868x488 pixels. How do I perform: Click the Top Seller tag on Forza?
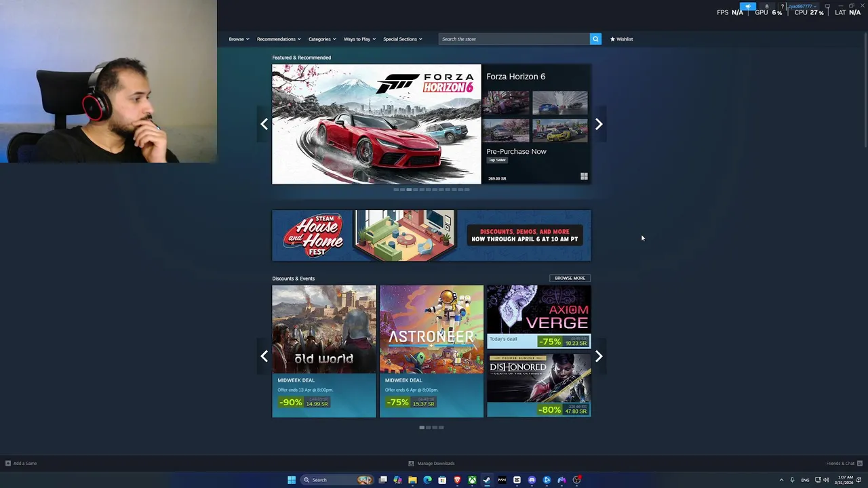tap(497, 160)
